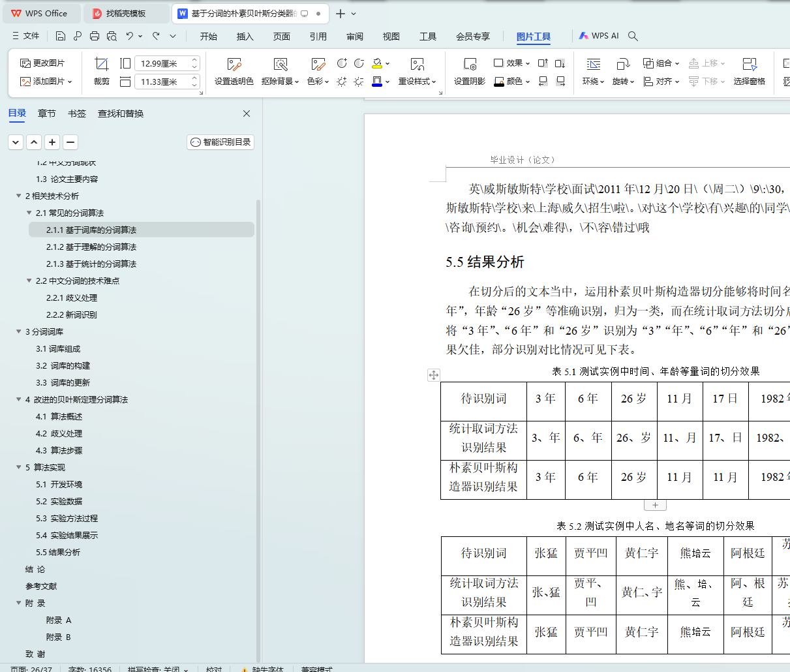The height and width of the screenshot is (672, 790).
Task: Switch to 视图 (View) ribbon tab
Action: (x=391, y=37)
